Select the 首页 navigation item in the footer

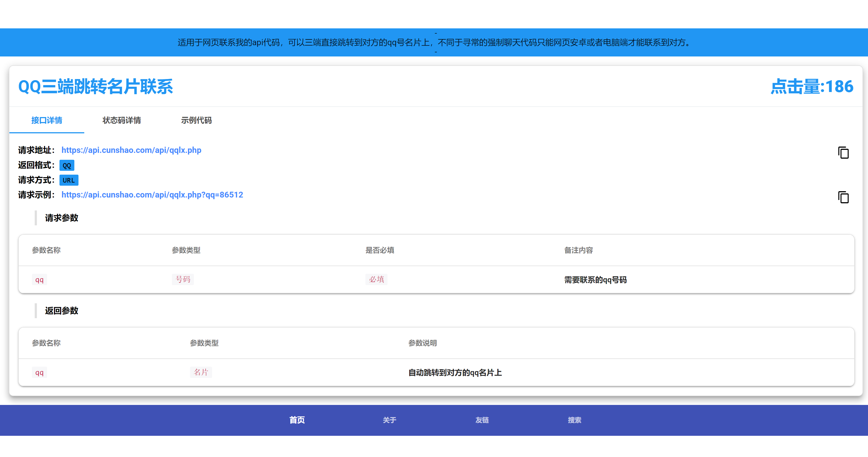pyautogui.click(x=297, y=420)
